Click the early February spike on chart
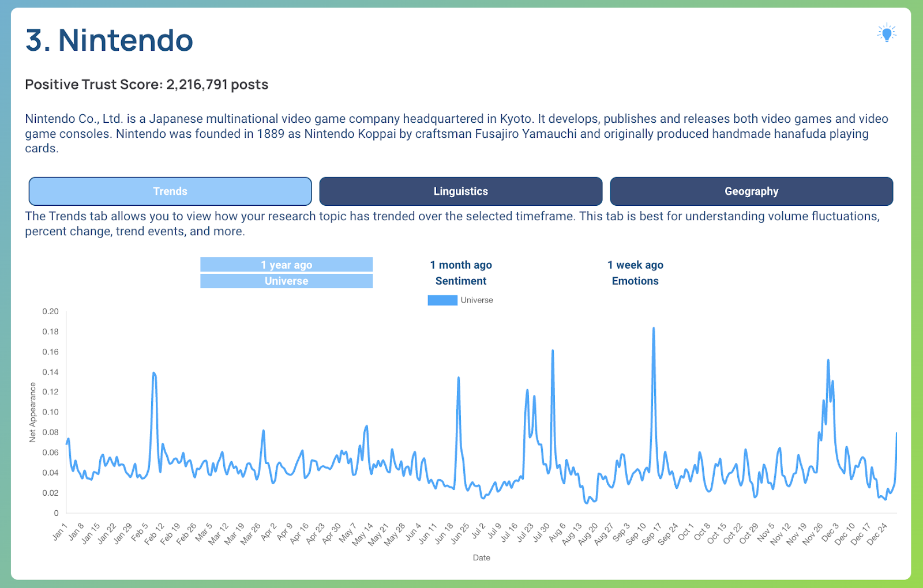 point(153,373)
